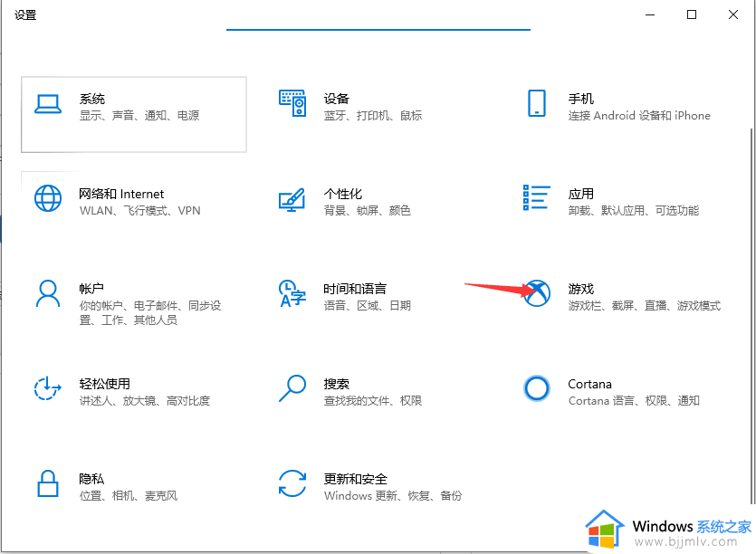Open the 游戏 Xbox icon
Viewport: 756px width, 554px height.
(x=537, y=293)
